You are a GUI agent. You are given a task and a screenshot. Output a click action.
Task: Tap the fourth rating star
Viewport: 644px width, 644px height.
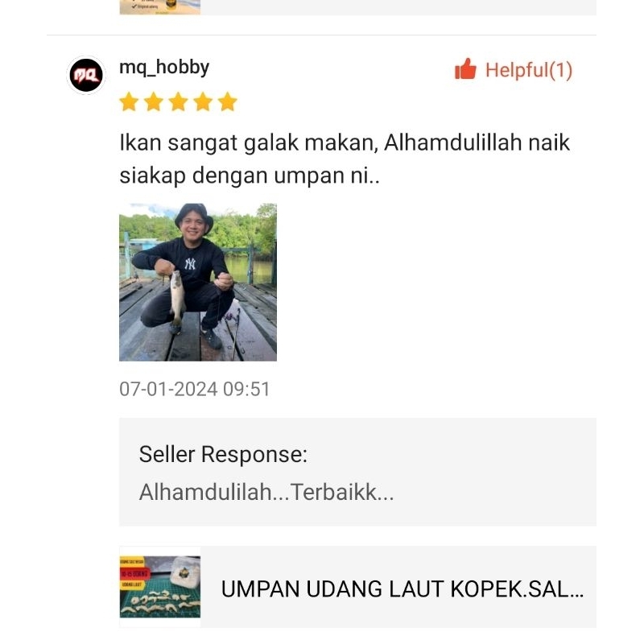coord(203,102)
